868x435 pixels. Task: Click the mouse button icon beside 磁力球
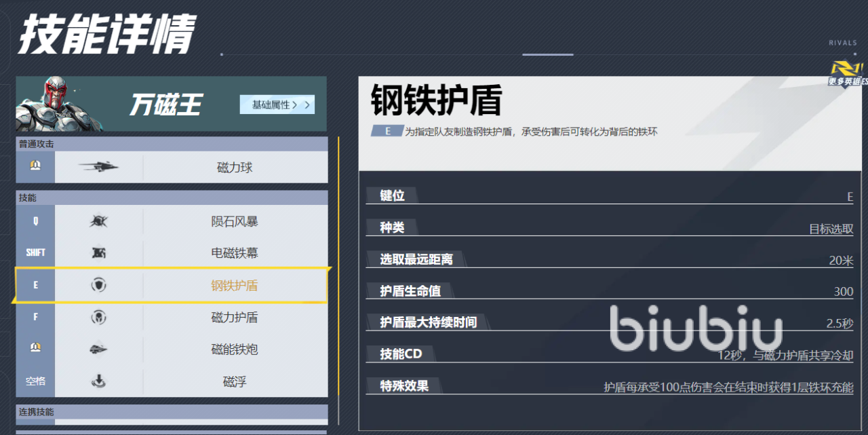click(35, 166)
